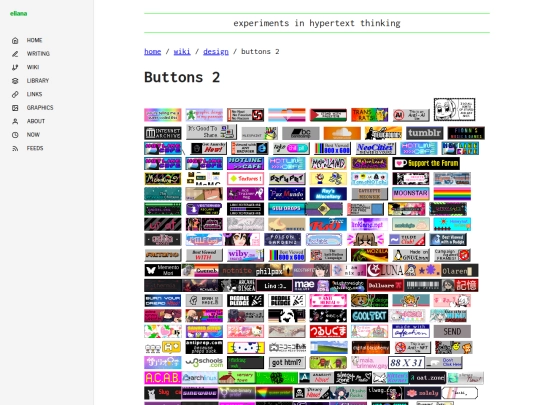
Task: Click the manga face comic badge
Action: click(x=454, y=110)
